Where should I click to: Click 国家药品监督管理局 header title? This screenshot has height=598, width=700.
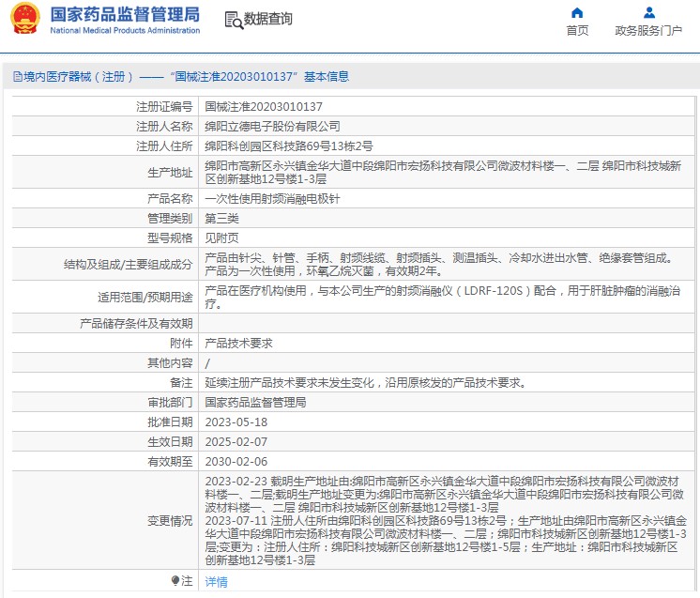coord(125,14)
